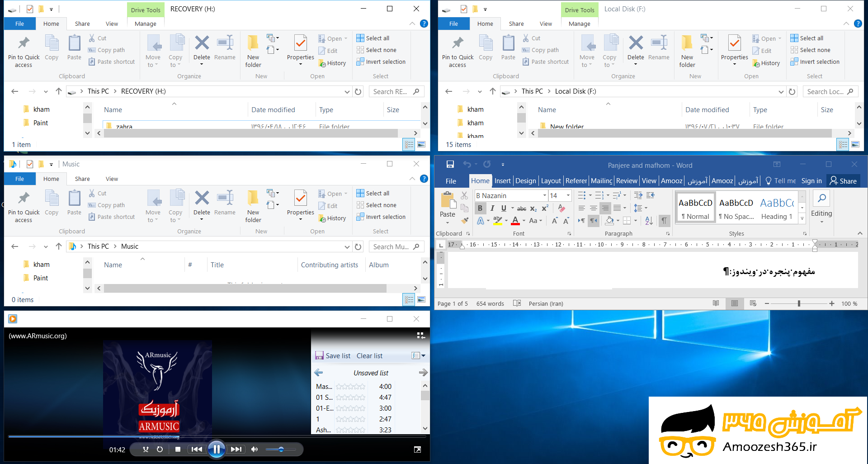Skip to next track in media player
This screenshot has width=868, height=464.
236,449
